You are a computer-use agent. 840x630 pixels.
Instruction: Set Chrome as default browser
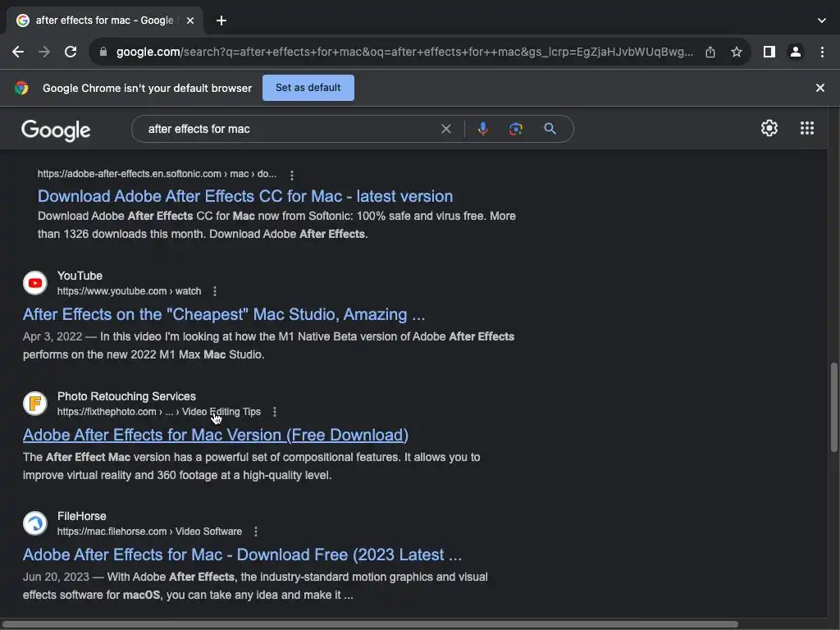pyautogui.click(x=308, y=88)
